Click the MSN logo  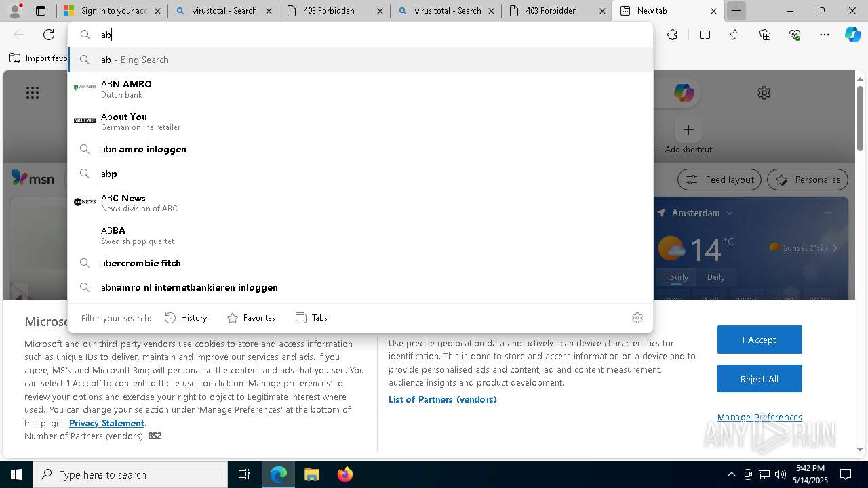coord(33,178)
